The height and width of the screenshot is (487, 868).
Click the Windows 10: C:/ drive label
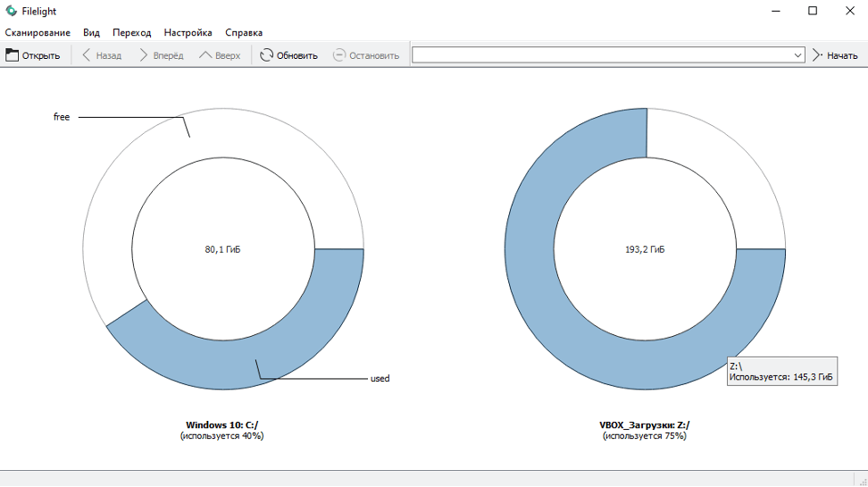point(222,425)
